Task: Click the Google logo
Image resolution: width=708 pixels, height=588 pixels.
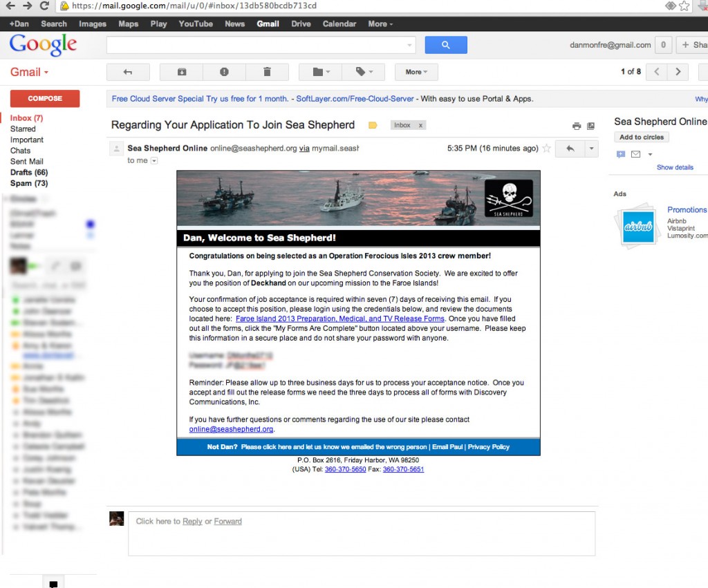Action: pyautogui.click(x=43, y=45)
